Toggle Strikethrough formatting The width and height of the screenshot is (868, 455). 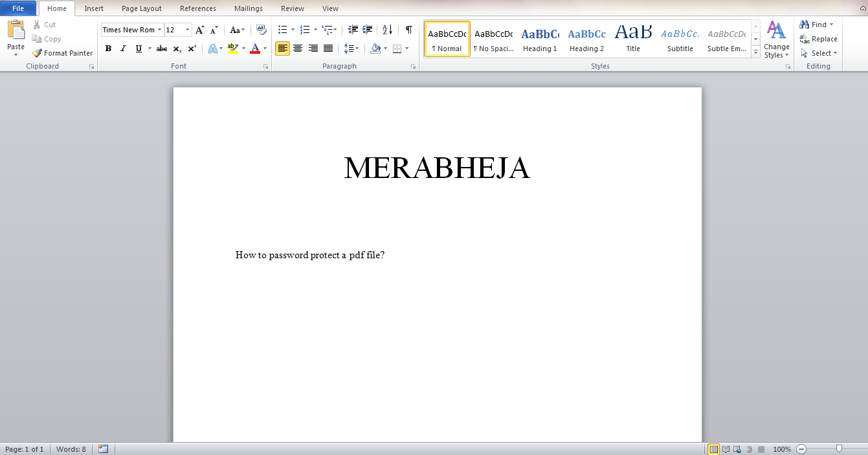pyautogui.click(x=162, y=49)
